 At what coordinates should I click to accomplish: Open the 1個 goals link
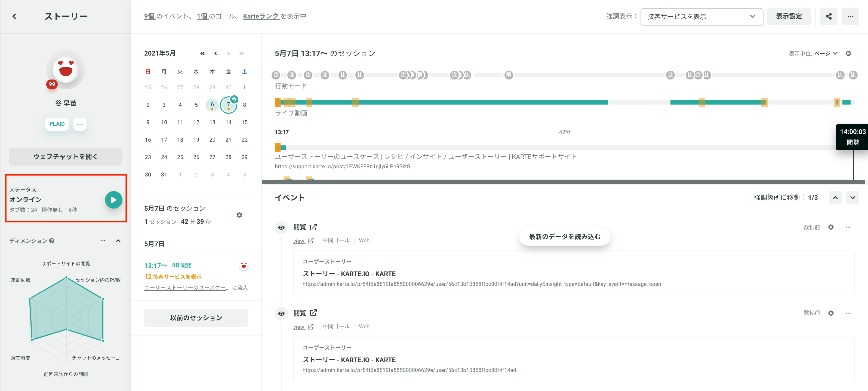coord(202,16)
